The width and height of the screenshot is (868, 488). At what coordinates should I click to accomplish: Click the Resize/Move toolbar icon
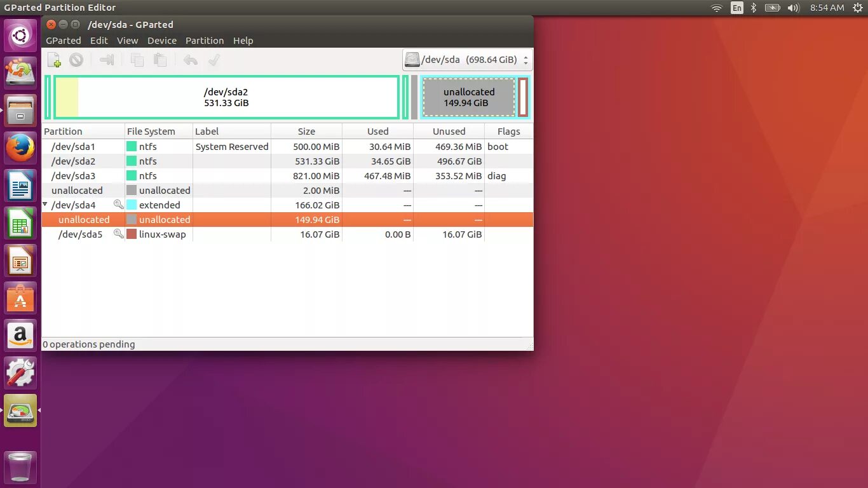coord(107,60)
